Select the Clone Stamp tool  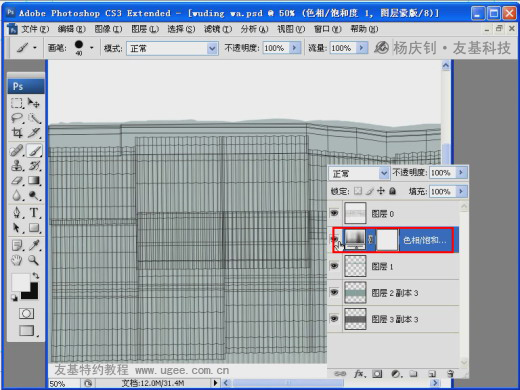[17, 165]
